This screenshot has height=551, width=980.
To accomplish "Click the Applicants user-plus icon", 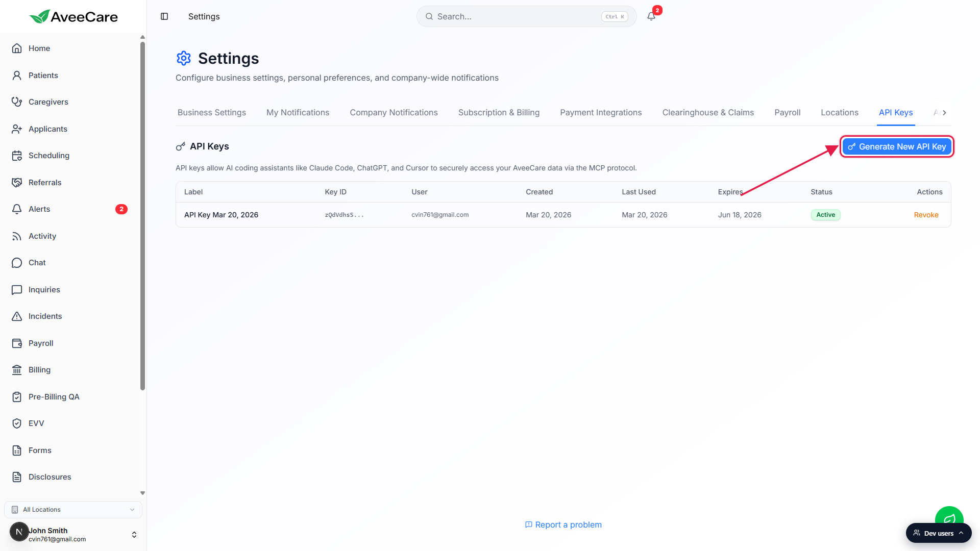I will pyautogui.click(x=17, y=129).
